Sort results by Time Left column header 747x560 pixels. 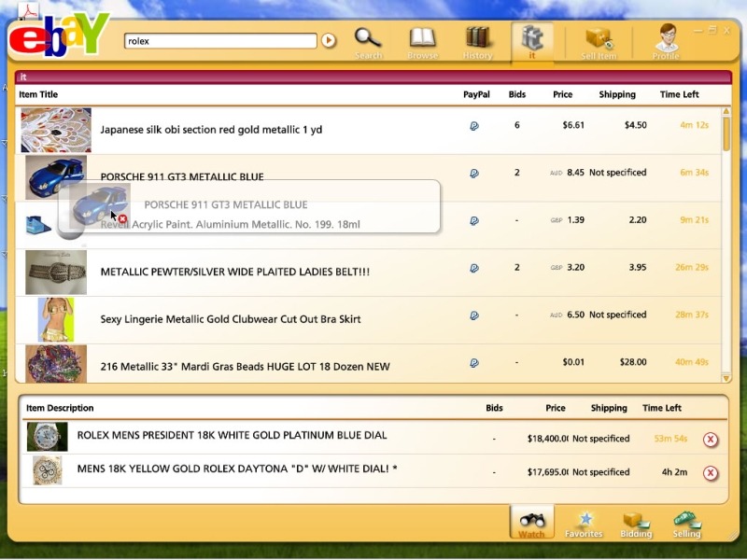tap(680, 94)
